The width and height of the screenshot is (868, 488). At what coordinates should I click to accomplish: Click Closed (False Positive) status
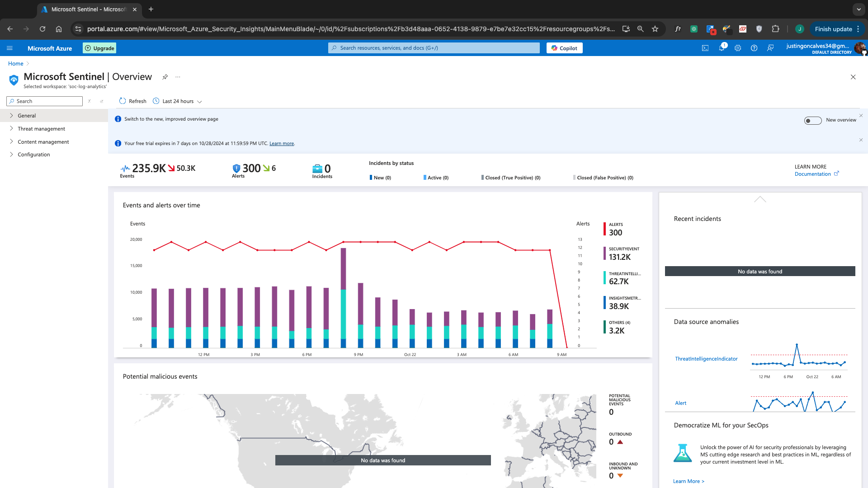pos(603,178)
